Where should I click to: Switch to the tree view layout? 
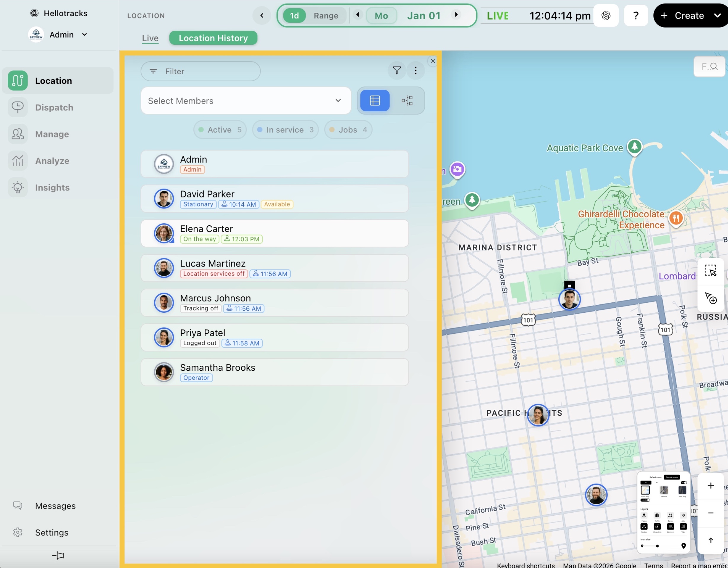pos(407,100)
